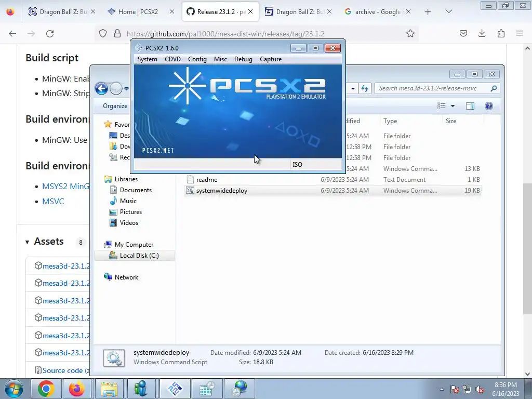Image resolution: width=532 pixels, height=399 pixels.
Task: Bookmark this page with the star icon
Action: tap(410, 33)
